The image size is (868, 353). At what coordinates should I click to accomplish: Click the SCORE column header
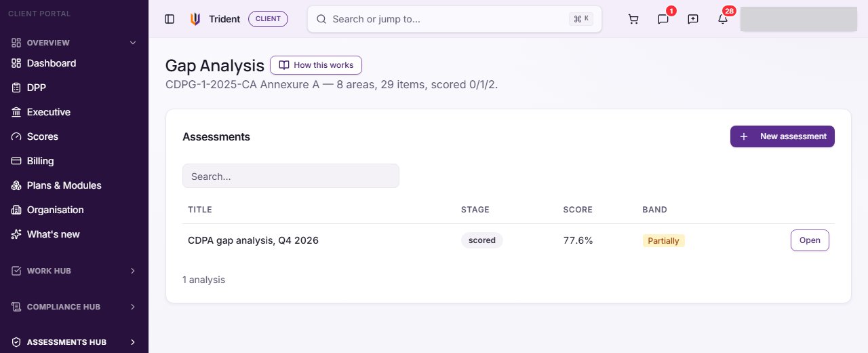tap(578, 210)
